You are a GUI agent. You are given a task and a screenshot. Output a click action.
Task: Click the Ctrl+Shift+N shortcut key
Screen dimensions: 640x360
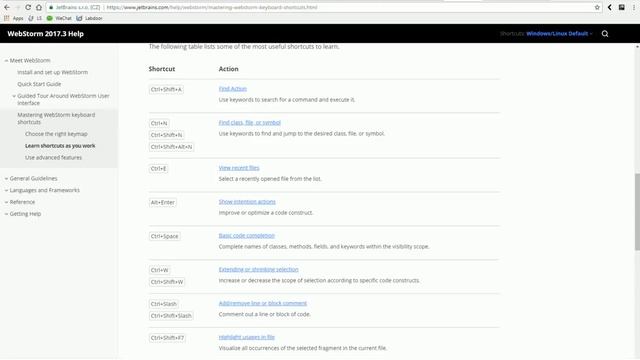[167, 135]
